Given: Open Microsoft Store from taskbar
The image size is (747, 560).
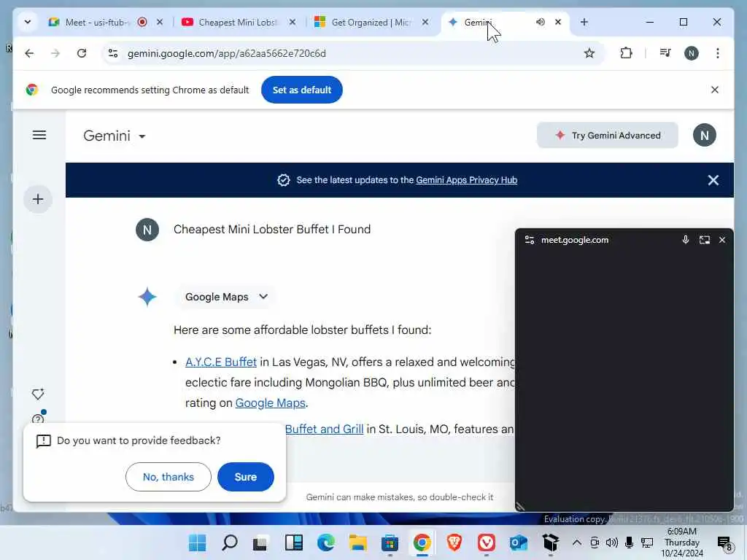Looking at the screenshot, I should [390, 542].
